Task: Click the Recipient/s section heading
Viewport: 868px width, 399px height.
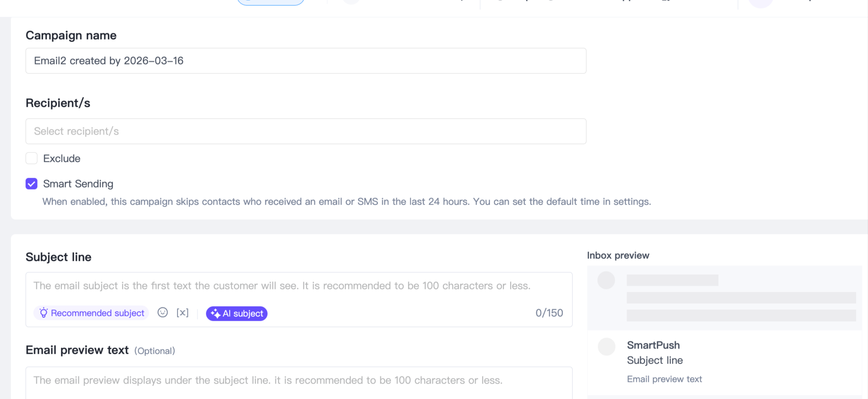Action: [58, 103]
